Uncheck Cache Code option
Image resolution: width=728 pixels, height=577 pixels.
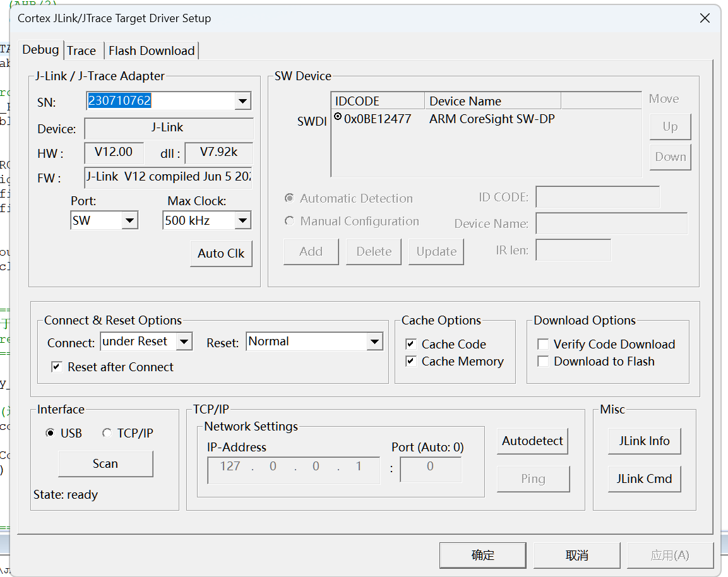411,344
